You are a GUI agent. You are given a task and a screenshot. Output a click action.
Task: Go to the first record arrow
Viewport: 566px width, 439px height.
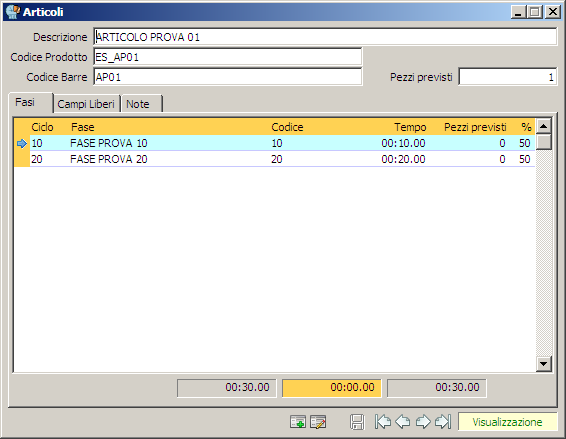pos(383,422)
